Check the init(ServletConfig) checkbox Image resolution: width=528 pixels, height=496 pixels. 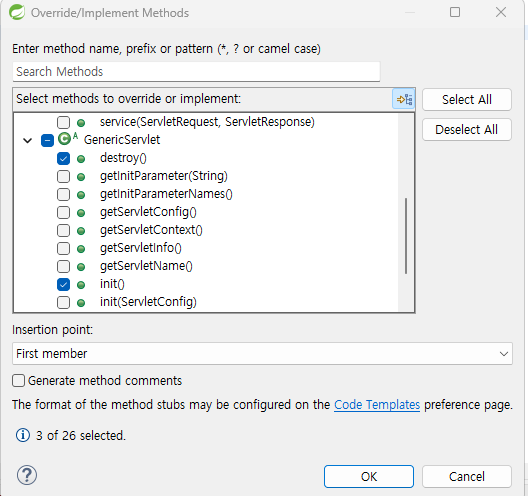click(63, 302)
